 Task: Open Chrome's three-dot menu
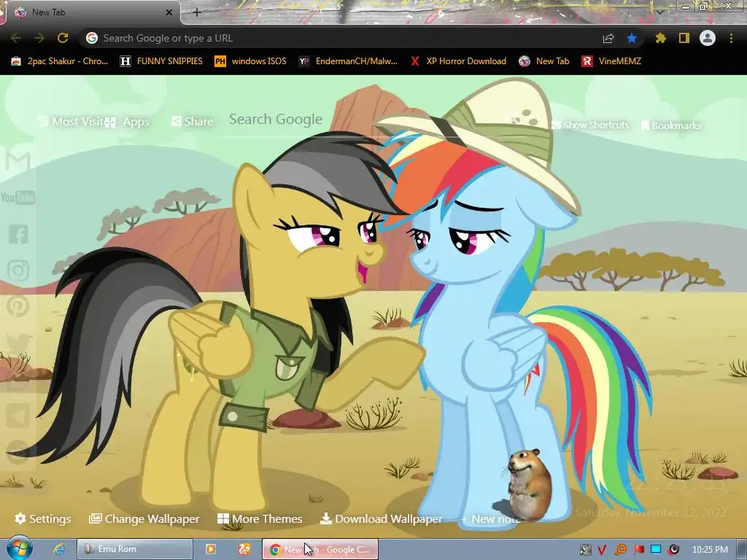tap(731, 38)
